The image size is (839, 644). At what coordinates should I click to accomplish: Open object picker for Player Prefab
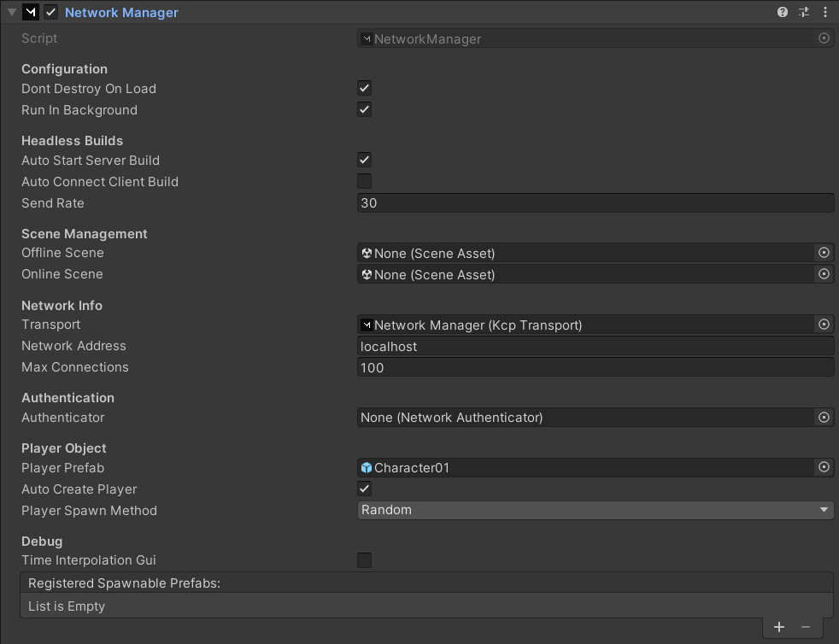pos(824,467)
